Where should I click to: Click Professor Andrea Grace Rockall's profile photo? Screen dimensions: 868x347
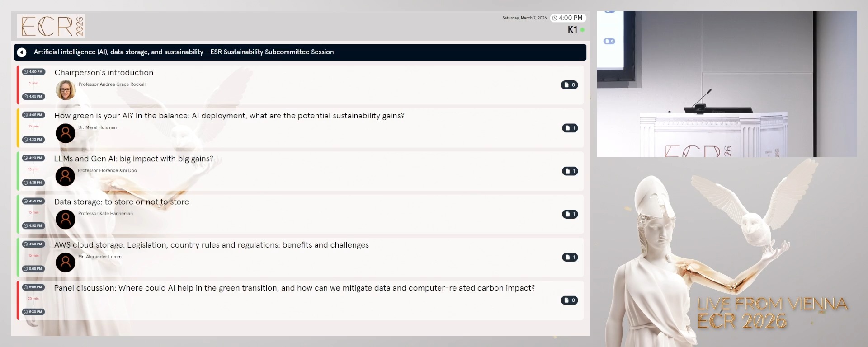[66, 90]
